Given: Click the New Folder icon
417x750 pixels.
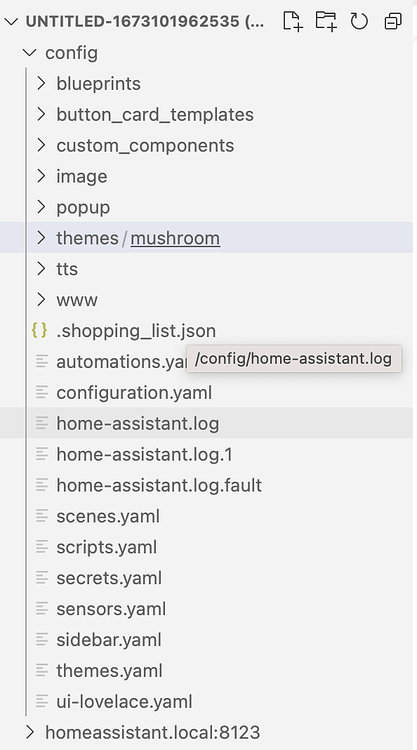Looking at the screenshot, I should [x=326, y=22].
